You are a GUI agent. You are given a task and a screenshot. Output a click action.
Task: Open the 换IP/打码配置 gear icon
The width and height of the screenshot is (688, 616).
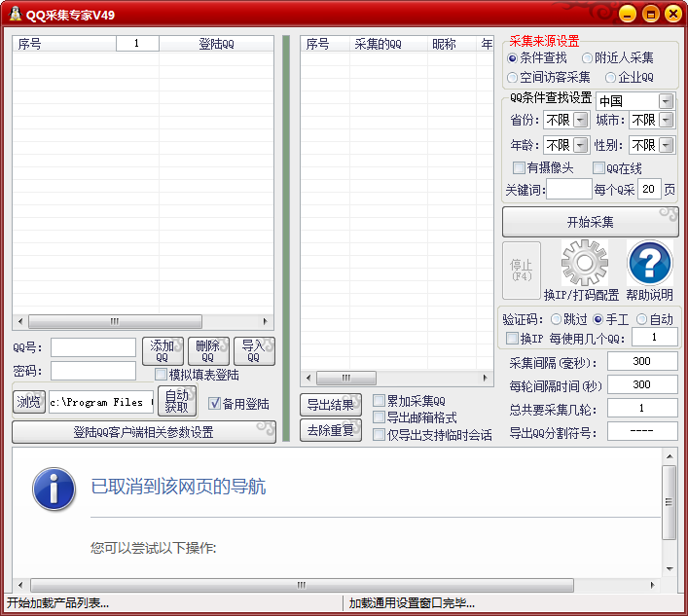click(x=585, y=263)
